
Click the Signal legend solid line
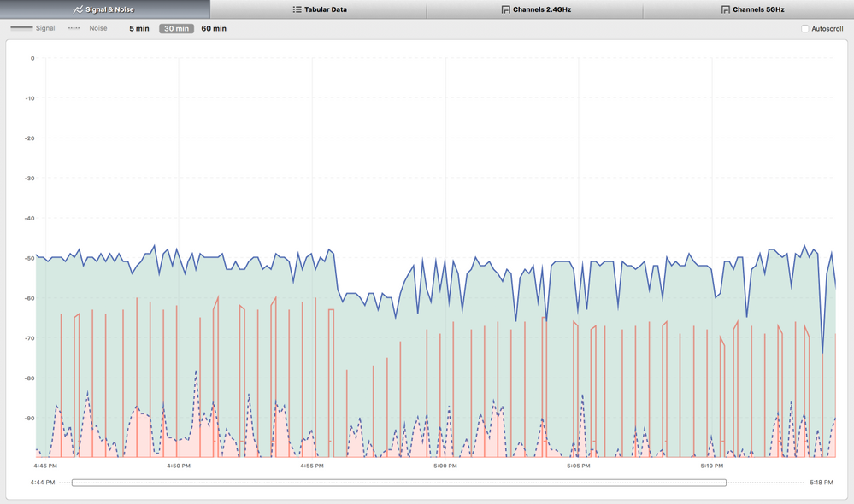click(x=21, y=27)
